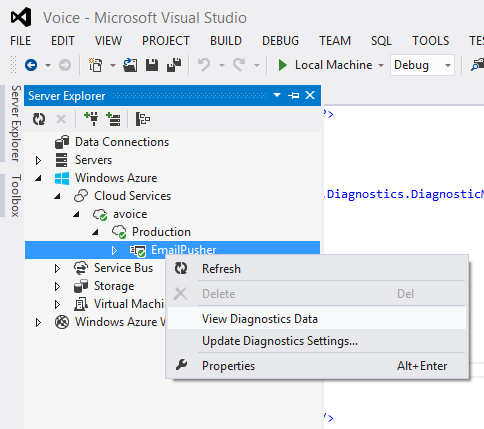484x429 pixels.
Task: Click the greyed Server Explorer delete X
Action: 61,119
